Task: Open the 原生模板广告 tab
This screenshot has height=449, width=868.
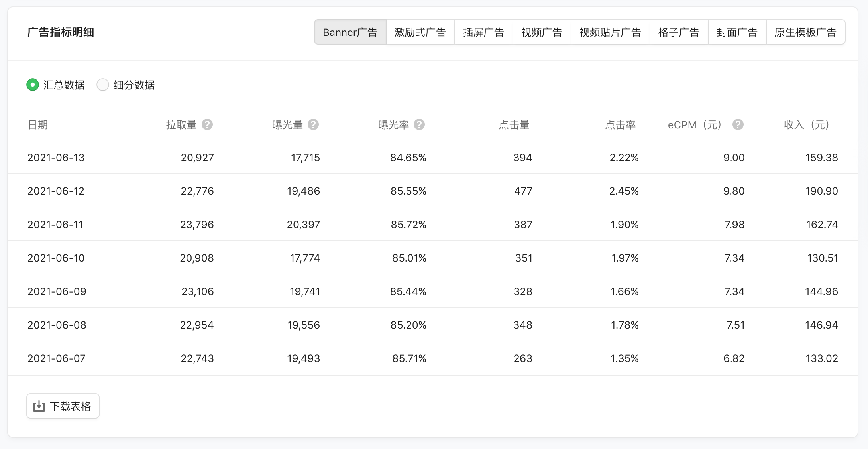Action: pyautogui.click(x=805, y=32)
